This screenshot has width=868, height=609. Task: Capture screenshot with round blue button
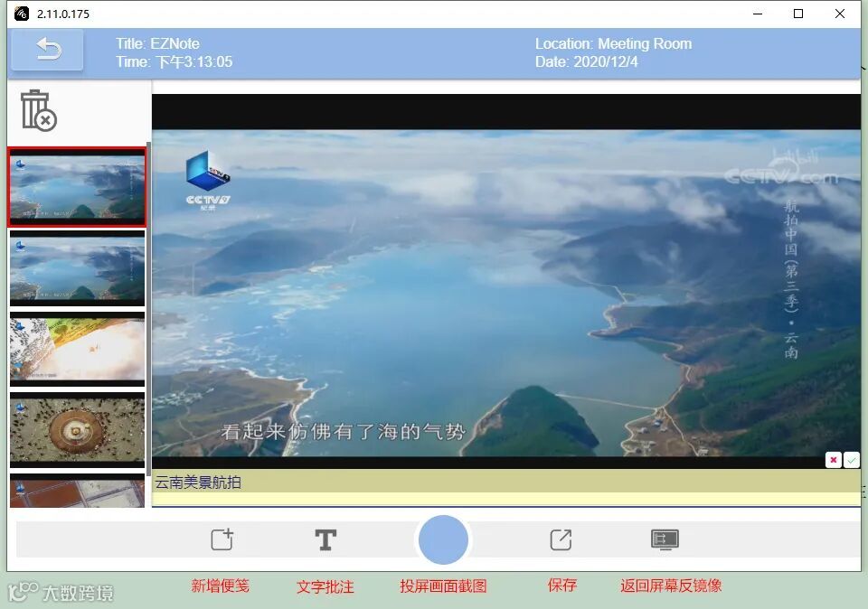click(443, 539)
